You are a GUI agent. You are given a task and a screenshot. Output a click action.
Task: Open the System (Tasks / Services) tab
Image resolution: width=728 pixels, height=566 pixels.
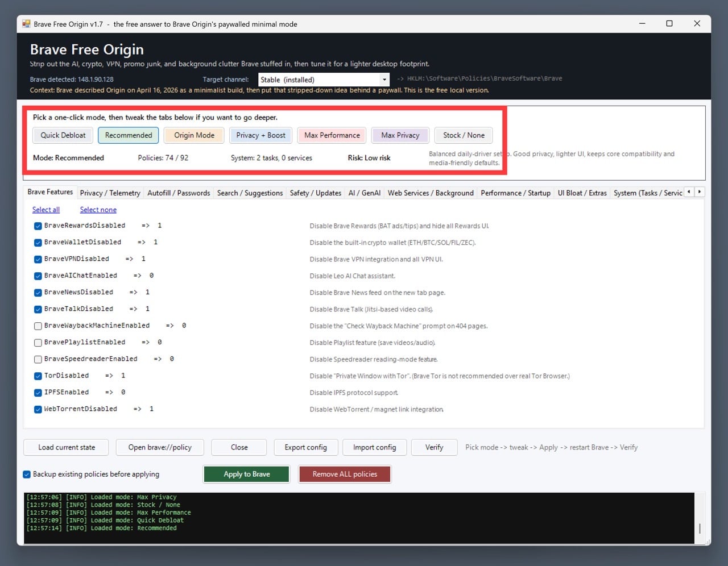648,193
